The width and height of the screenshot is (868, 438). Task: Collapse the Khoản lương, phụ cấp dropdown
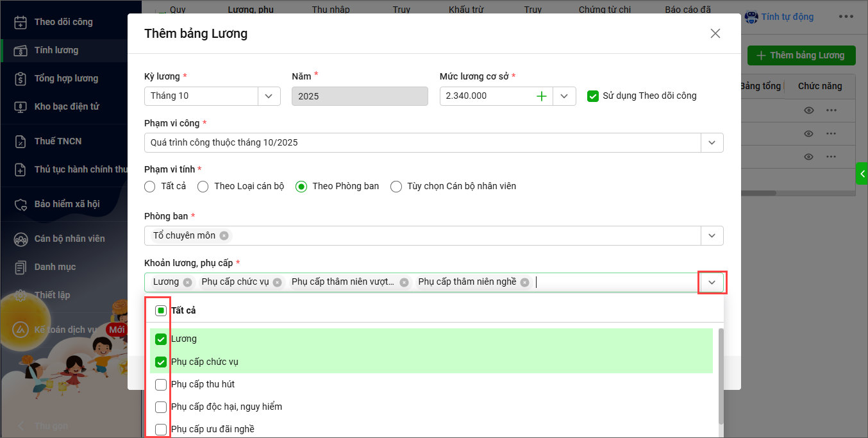coord(712,283)
